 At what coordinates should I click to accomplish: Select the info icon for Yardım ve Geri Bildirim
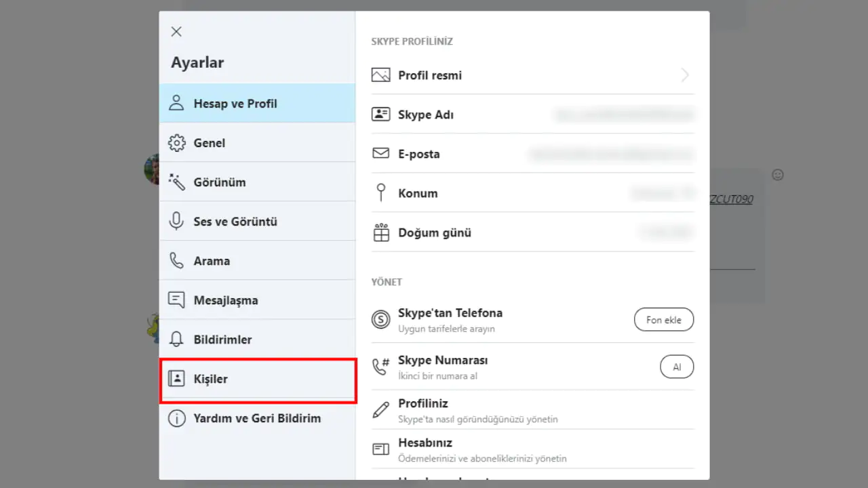(176, 418)
